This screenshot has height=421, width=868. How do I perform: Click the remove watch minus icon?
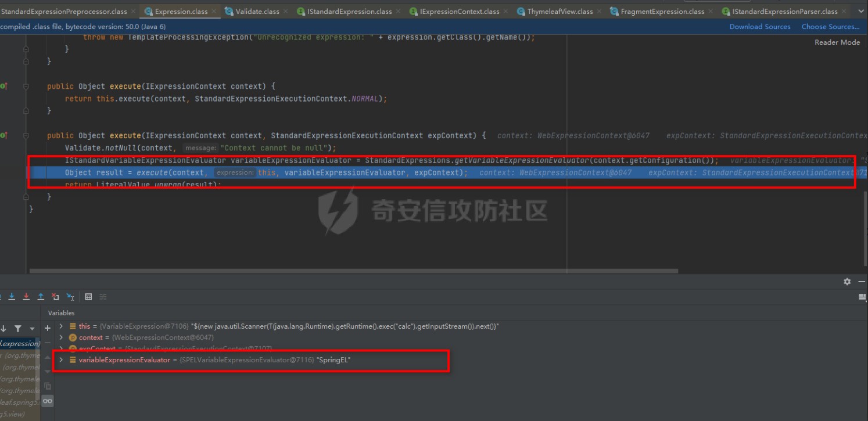(48, 343)
